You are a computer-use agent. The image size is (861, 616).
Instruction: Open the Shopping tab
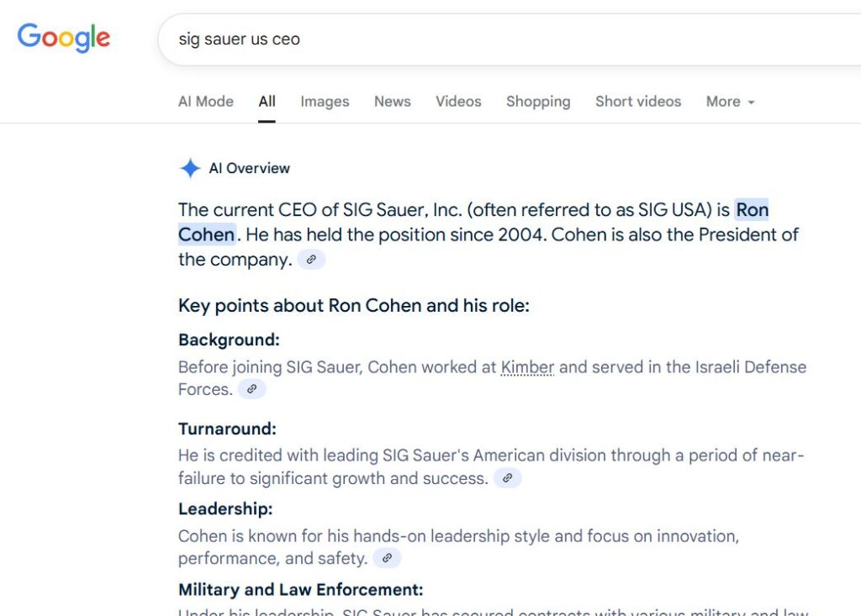pyautogui.click(x=538, y=102)
